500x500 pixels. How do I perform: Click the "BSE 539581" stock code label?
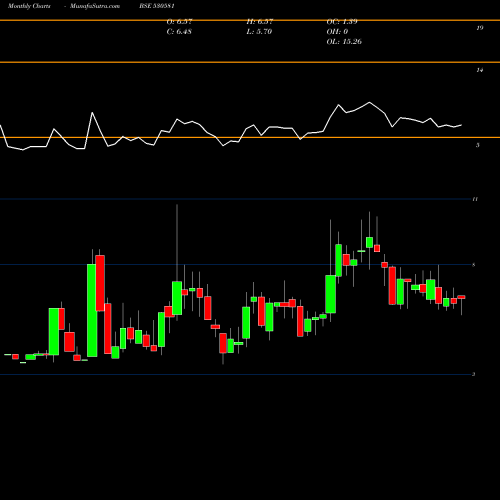pos(157,6)
